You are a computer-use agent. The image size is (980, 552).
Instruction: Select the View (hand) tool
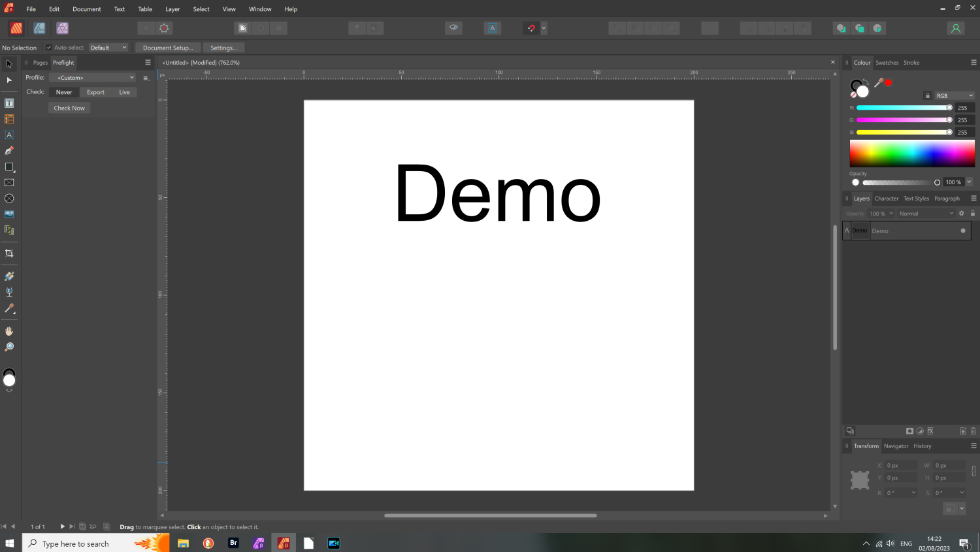9,331
